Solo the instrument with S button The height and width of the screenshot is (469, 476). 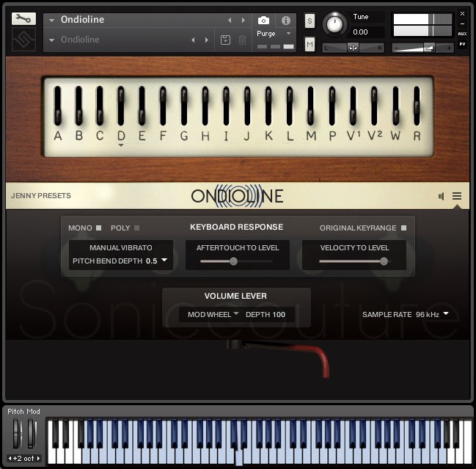click(x=310, y=21)
